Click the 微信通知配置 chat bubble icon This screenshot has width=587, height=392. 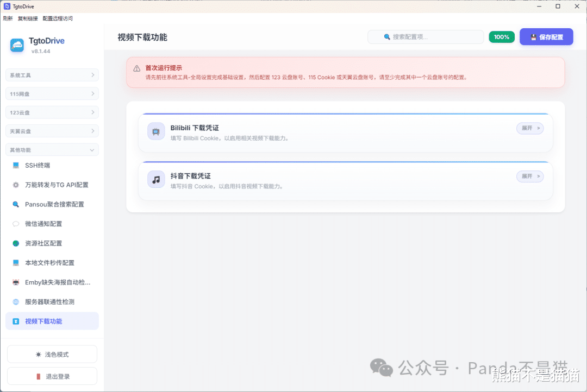click(16, 224)
